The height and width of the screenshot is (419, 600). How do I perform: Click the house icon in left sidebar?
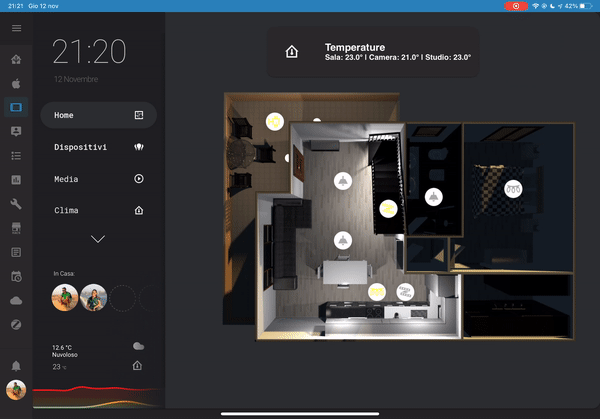point(16,60)
